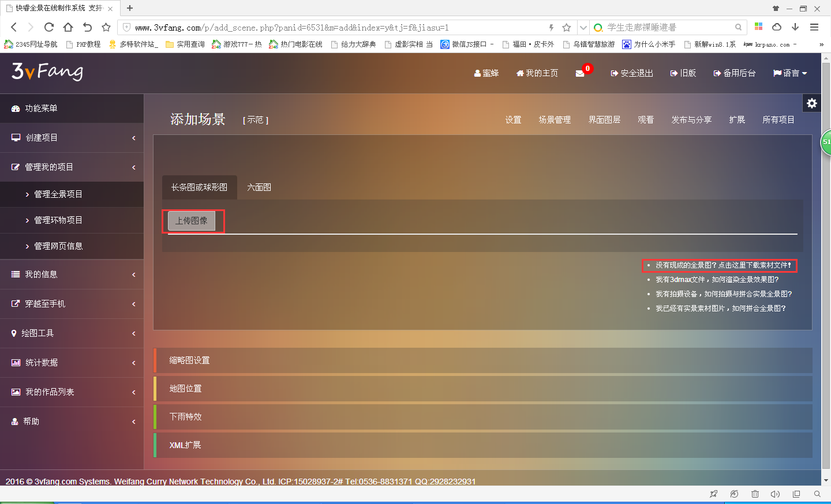Open the colorful apps grid icon
The width and height of the screenshot is (831, 504).
758,27
